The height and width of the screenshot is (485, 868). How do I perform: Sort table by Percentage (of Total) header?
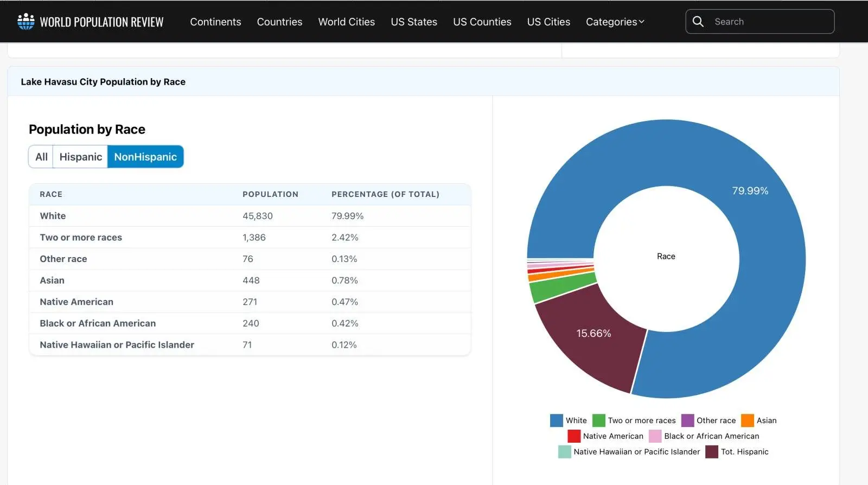tap(385, 194)
